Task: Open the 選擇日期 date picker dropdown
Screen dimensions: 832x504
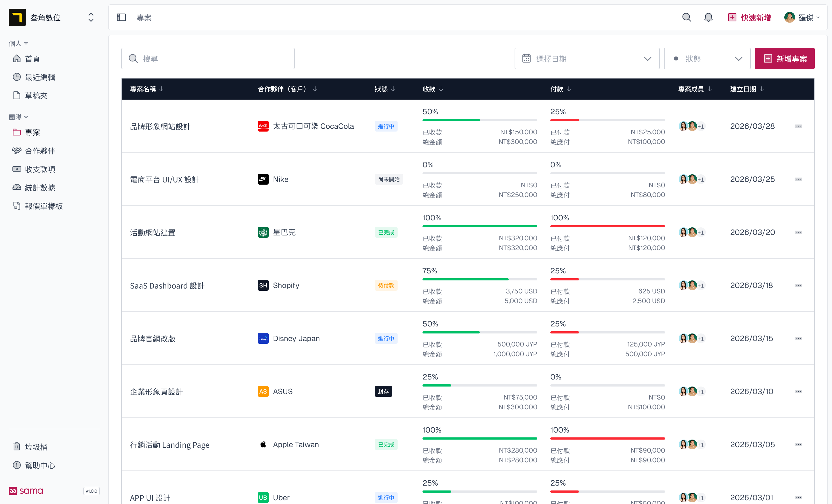Action: click(x=587, y=59)
